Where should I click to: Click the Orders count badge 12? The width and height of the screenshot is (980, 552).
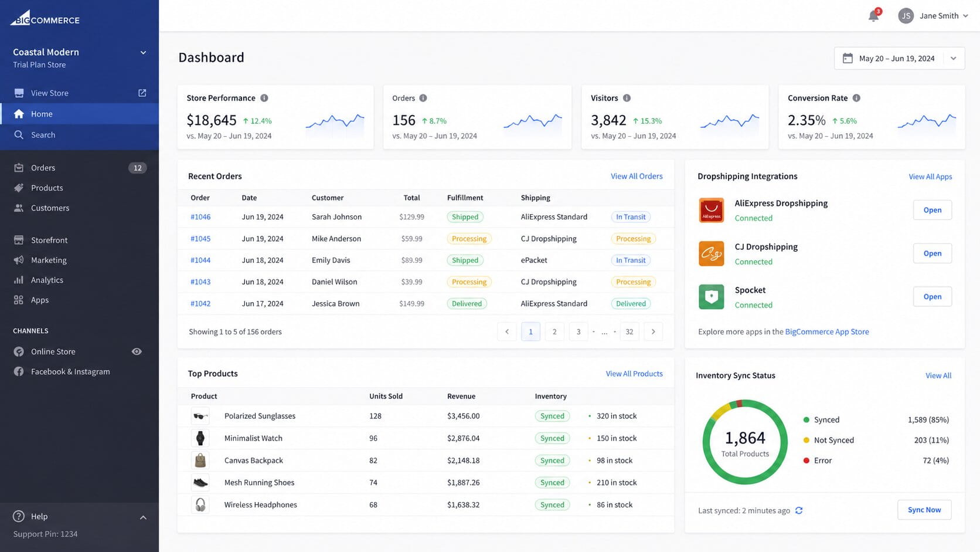point(137,168)
